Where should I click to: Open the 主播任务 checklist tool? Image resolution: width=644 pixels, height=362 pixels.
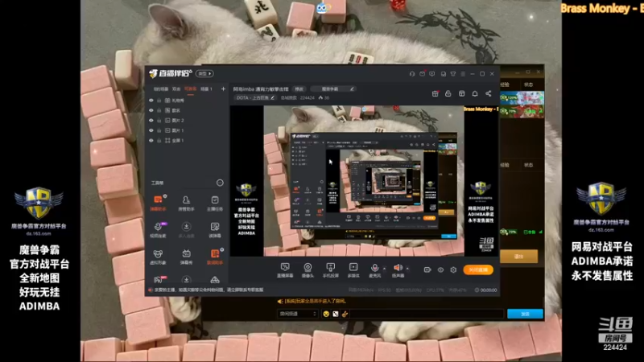coord(215,204)
